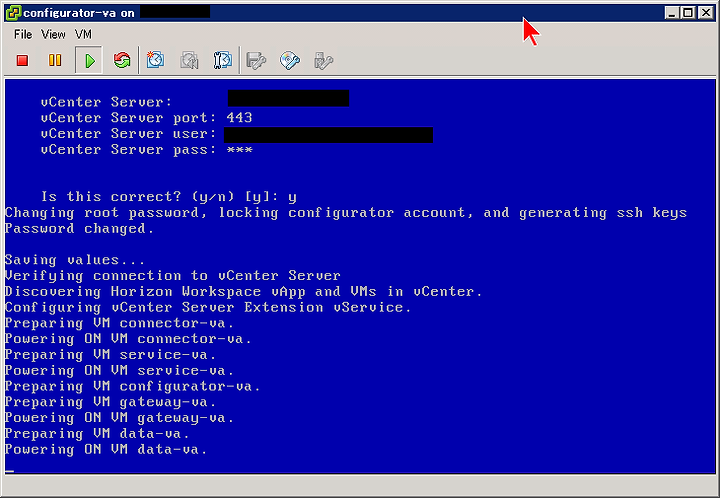Click 'Configuring vCenter Server Extension vService' line
Viewport: 720px width, 498px height.
[208, 308]
